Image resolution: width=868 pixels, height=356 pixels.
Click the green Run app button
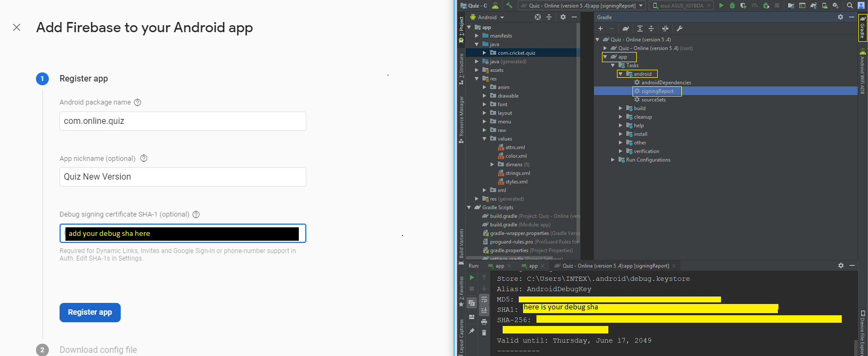point(721,5)
